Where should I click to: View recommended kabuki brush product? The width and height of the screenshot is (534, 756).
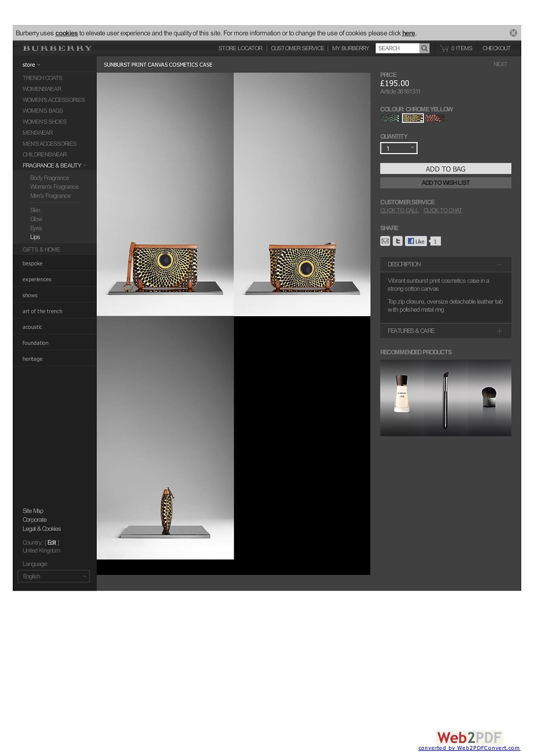488,397
